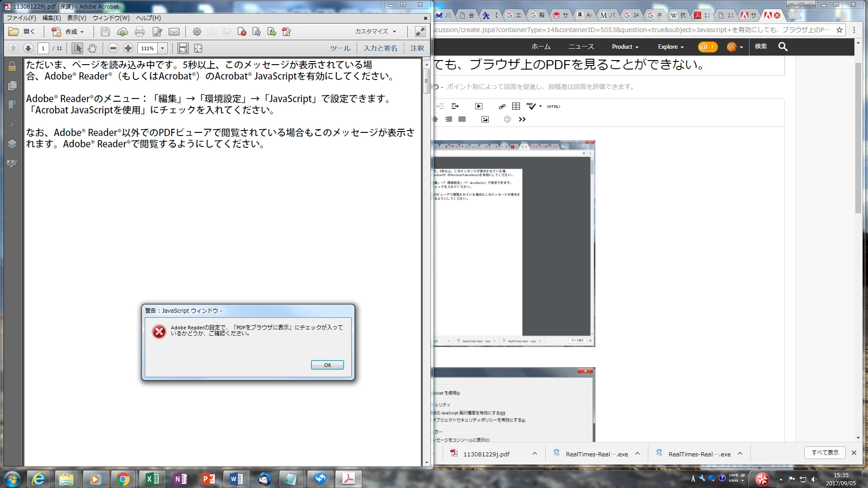Open the 編集(E) menu
Image resolution: width=868 pixels, height=488 pixels.
52,18
